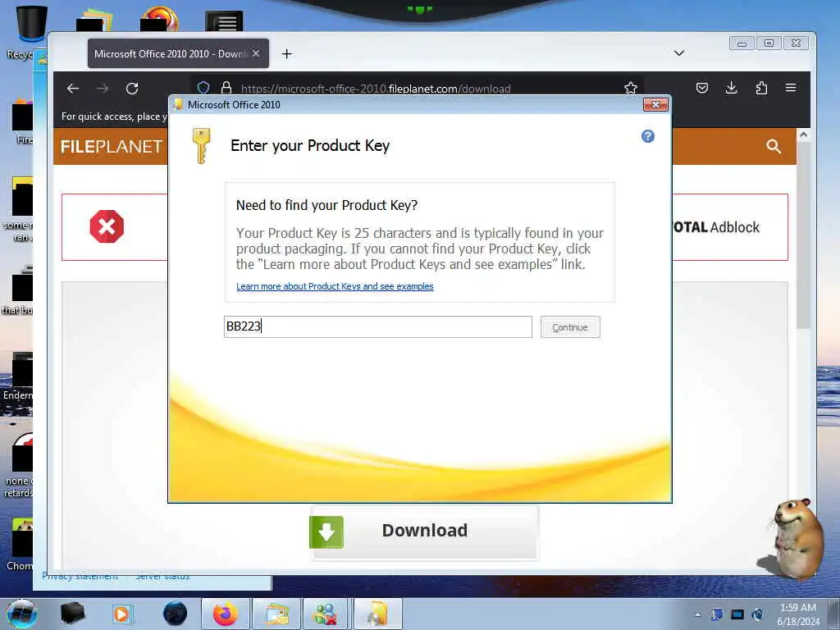Open a new tab with plus button

pos(287,53)
